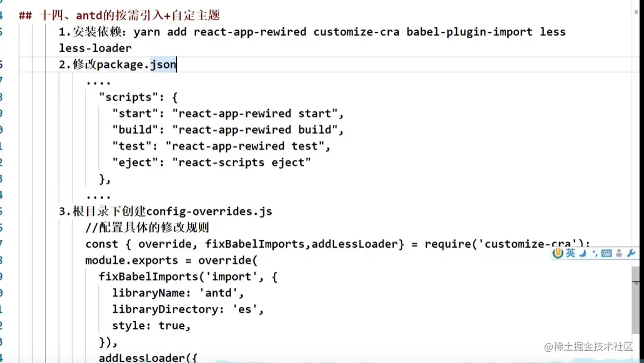Image resolution: width=644 pixels, height=363 pixels.
Task: Click the vertical scrollbar thumb
Action: pyautogui.click(x=635, y=300)
